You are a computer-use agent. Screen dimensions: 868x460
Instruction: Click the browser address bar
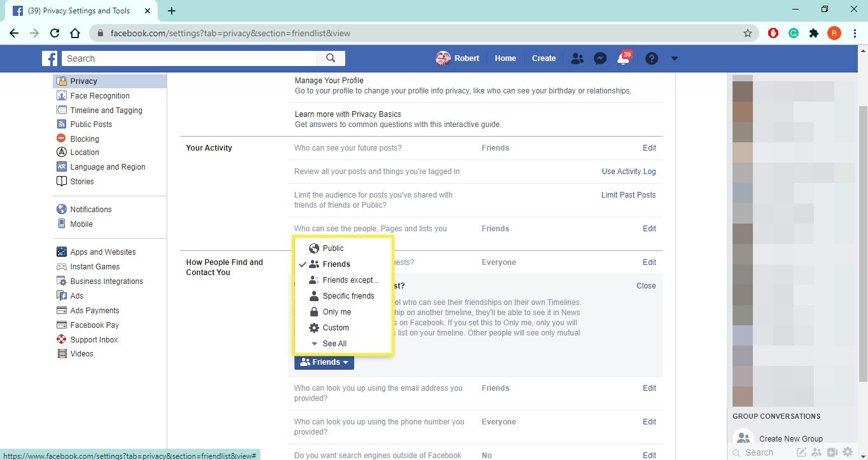pyautogui.click(x=424, y=33)
